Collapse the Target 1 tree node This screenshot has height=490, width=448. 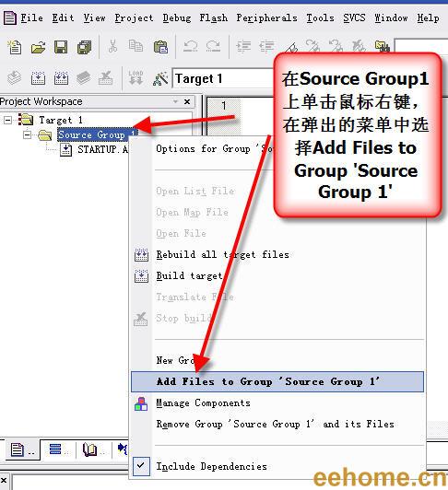tap(7, 120)
